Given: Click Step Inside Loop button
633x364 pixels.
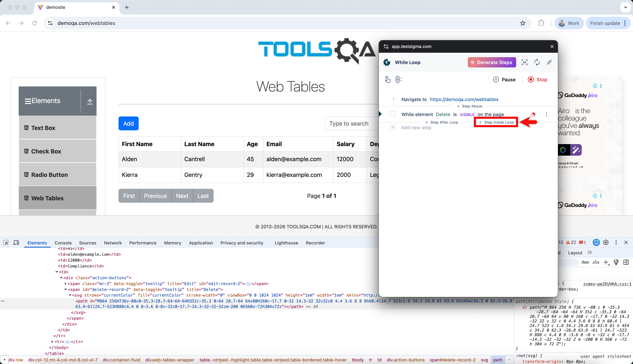Looking at the screenshot, I should point(496,122).
